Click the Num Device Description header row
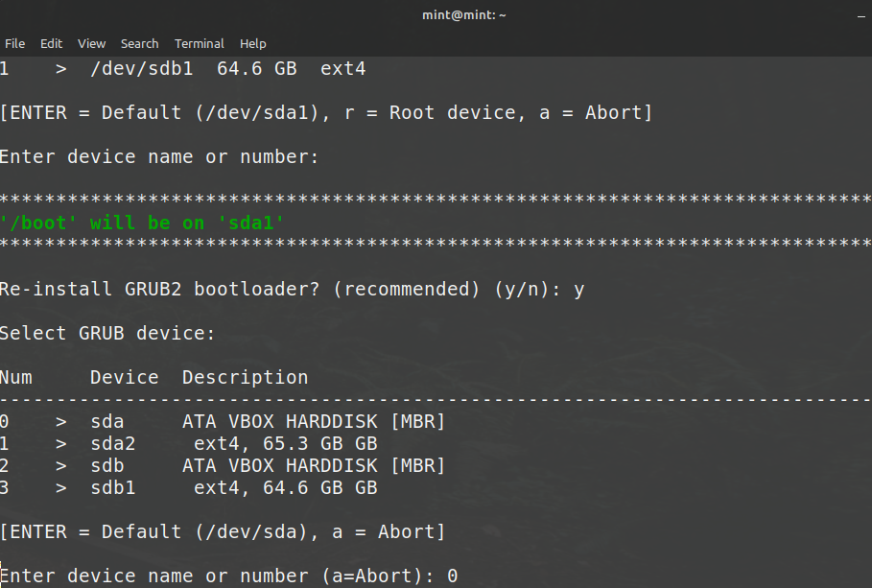The height and width of the screenshot is (588, 872). pyautogui.click(x=153, y=377)
